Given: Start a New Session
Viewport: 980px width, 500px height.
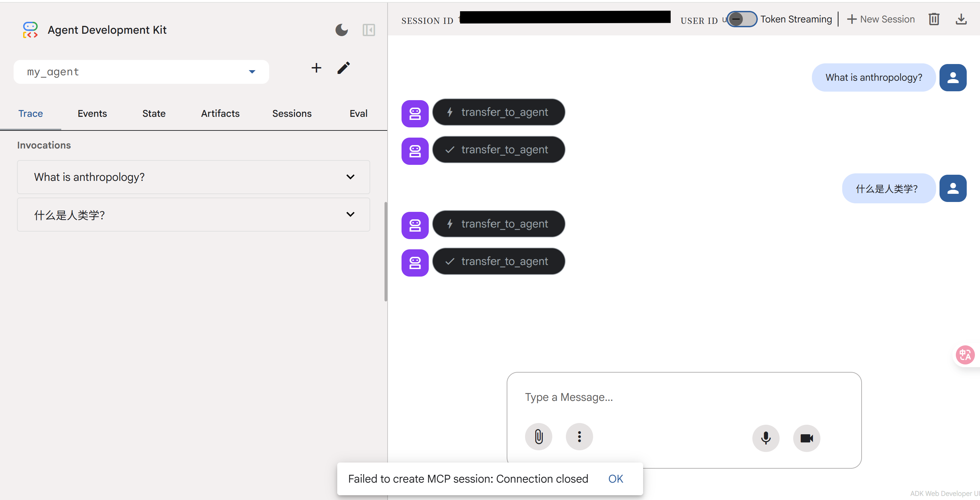Looking at the screenshot, I should click(x=881, y=19).
